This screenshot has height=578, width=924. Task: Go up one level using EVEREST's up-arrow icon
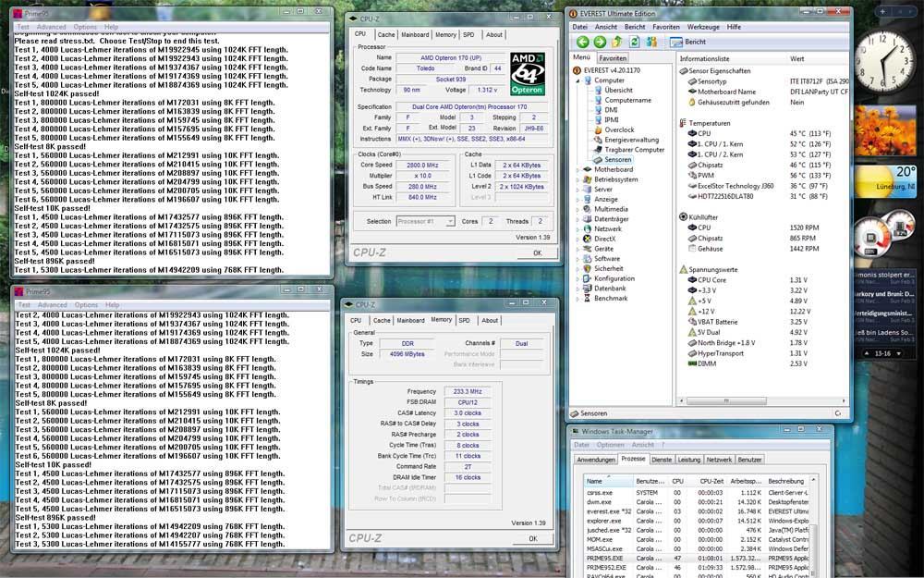[x=617, y=42]
